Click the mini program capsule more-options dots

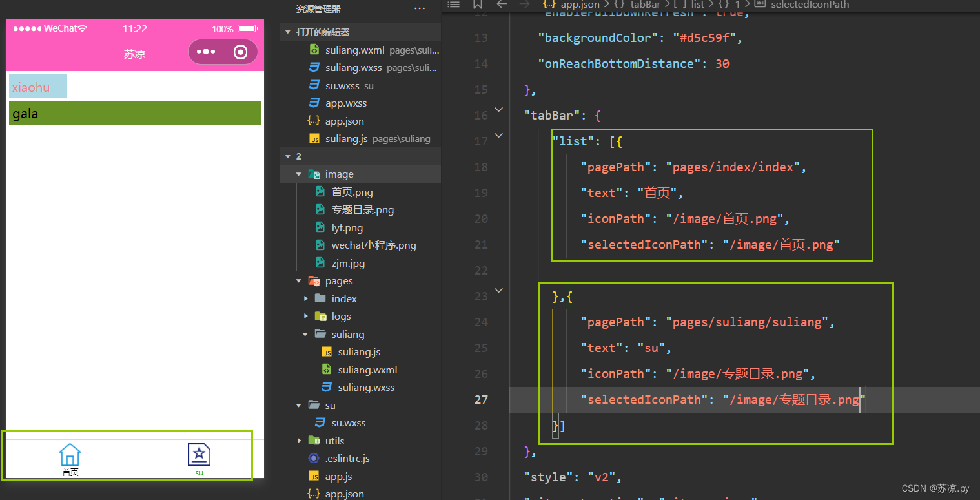[205, 52]
